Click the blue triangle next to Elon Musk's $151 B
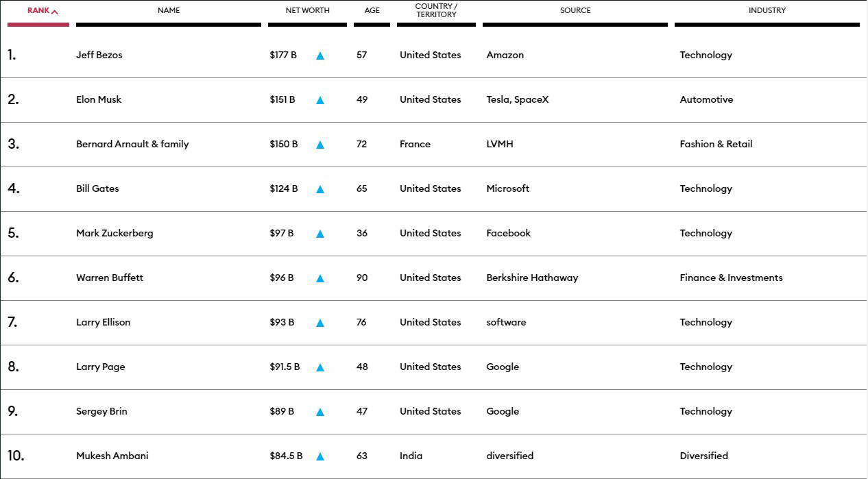The image size is (868, 479). (x=320, y=100)
